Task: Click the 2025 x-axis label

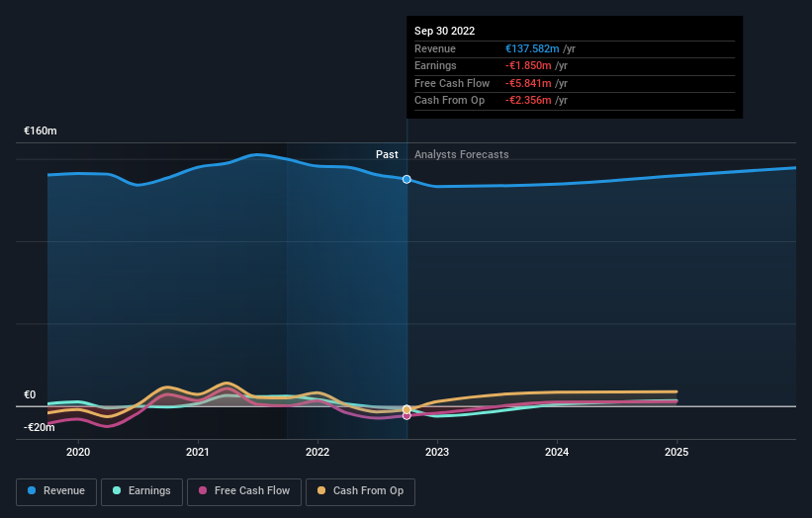Action: click(x=677, y=453)
